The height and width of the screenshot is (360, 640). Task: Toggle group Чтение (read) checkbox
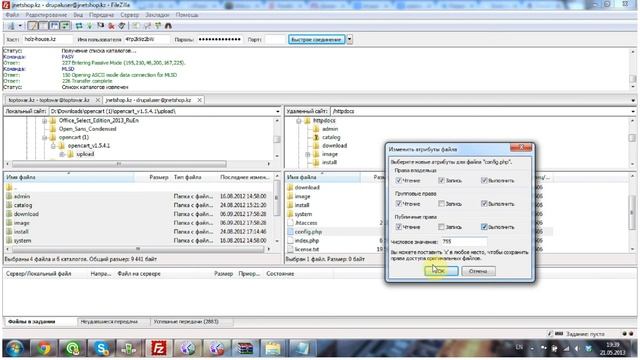399,203
